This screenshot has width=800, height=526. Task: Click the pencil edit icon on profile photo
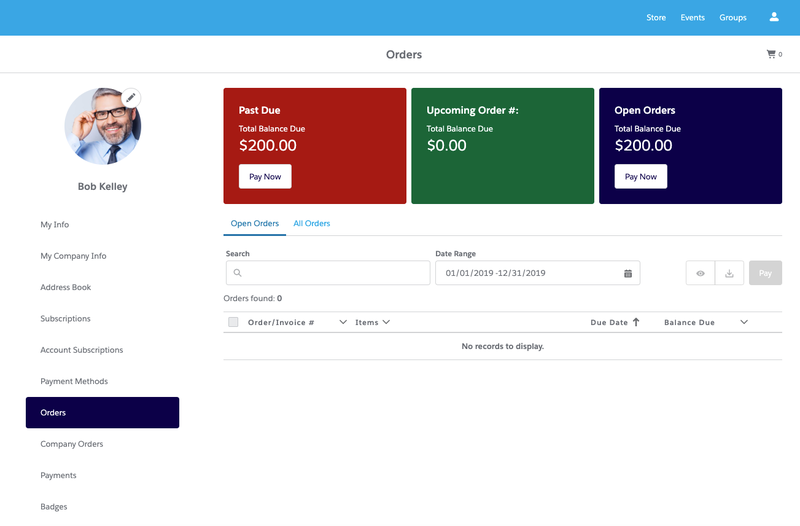(131, 97)
